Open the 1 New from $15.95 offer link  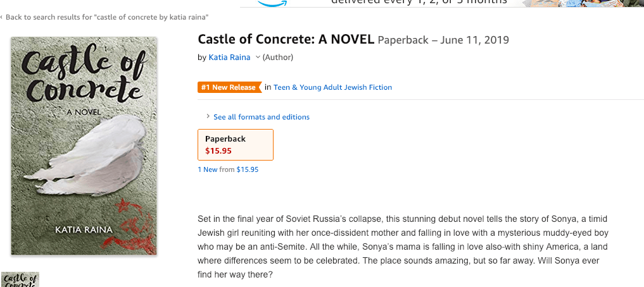point(228,169)
